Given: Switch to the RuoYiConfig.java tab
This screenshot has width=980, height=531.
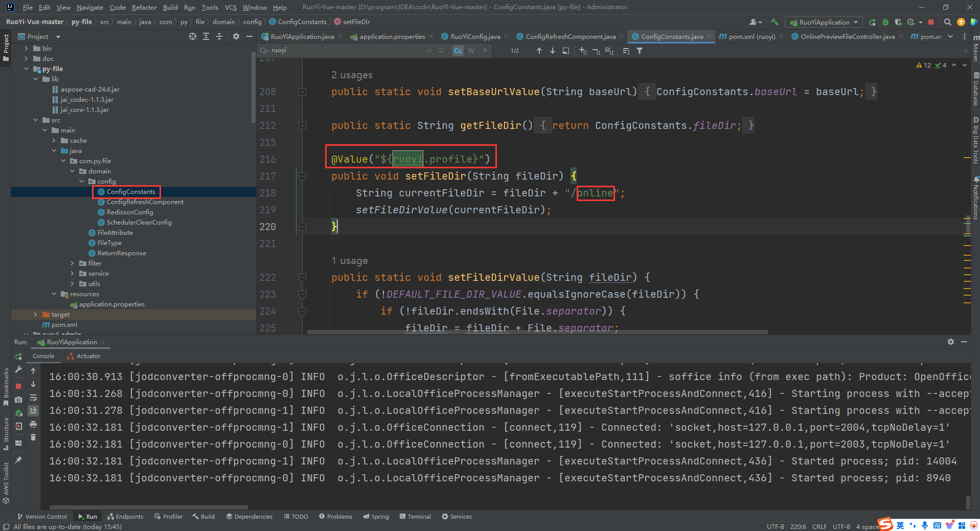Looking at the screenshot, I should [x=475, y=36].
